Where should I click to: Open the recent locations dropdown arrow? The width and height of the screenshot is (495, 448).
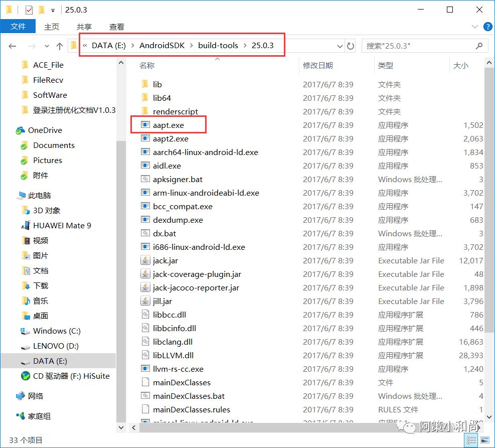click(47, 46)
